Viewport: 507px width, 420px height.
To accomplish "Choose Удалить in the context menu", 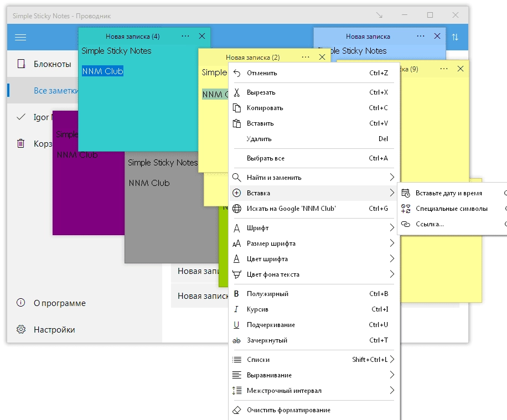I will tap(314, 139).
